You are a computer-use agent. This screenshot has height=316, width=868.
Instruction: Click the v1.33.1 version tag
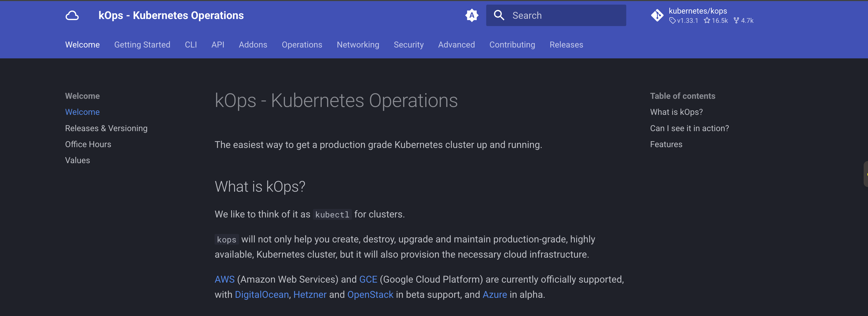click(684, 21)
